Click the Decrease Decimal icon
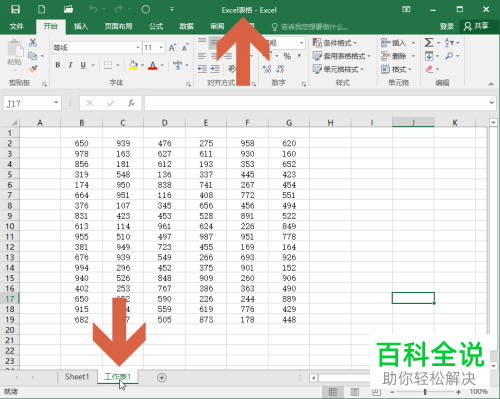 point(280,69)
